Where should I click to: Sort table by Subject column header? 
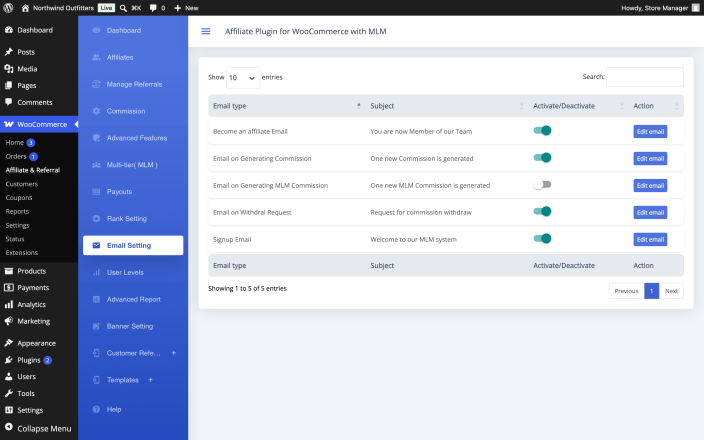pyautogui.click(x=446, y=106)
